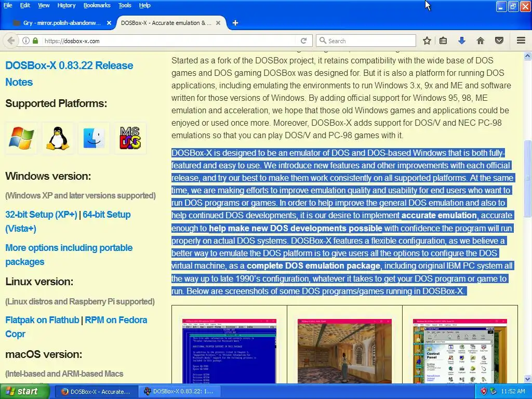Open the Windows Control Panel screenshot thumbnail
Viewport: 532px width, 399px height.
(x=460, y=351)
